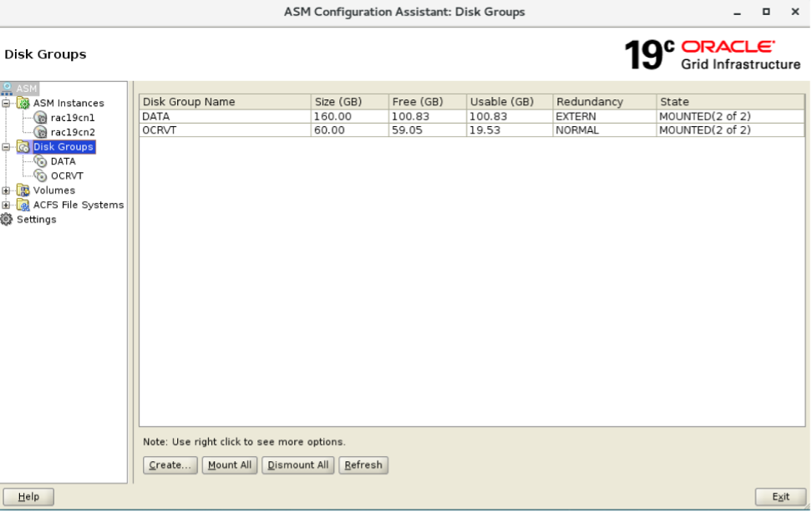Click the Settings gear icon
The width and height of the screenshot is (812, 512).
pyautogui.click(x=7, y=220)
